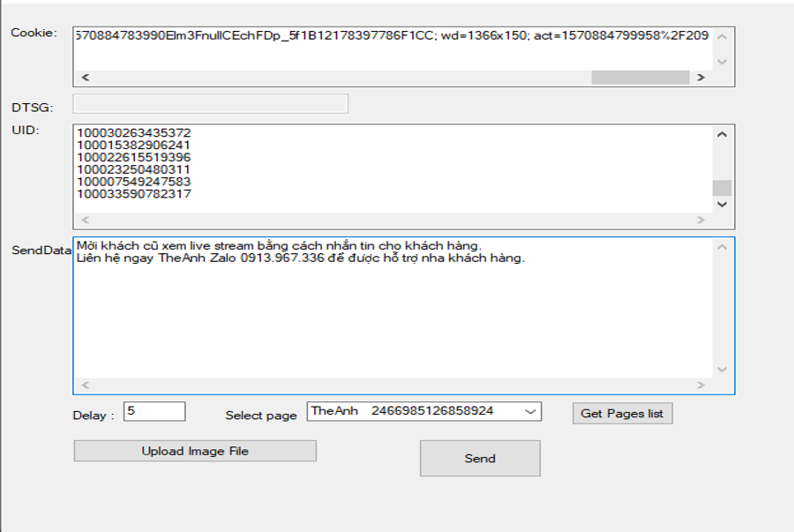Click UID line 100033590782317
Viewport: 794px width, 532px height.
pos(134,193)
